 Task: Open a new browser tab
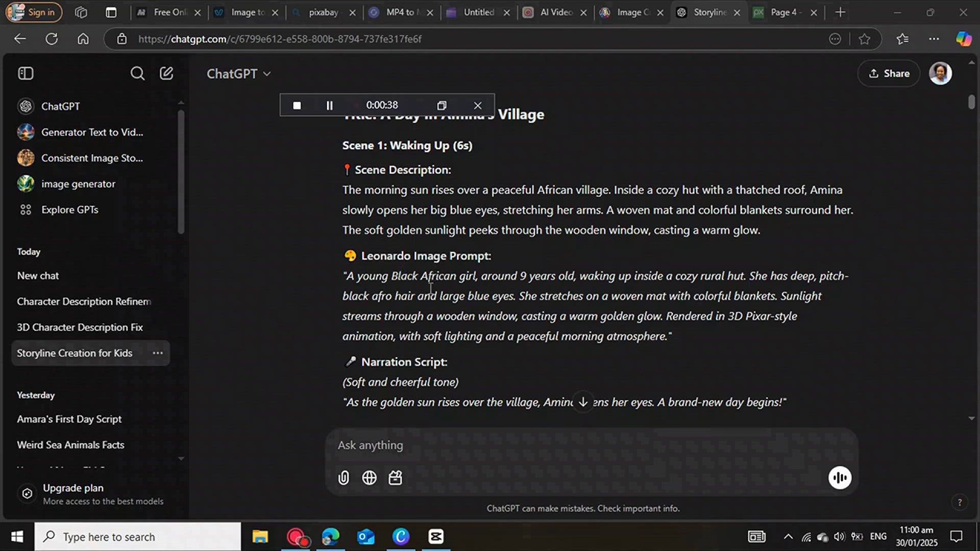(x=840, y=12)
